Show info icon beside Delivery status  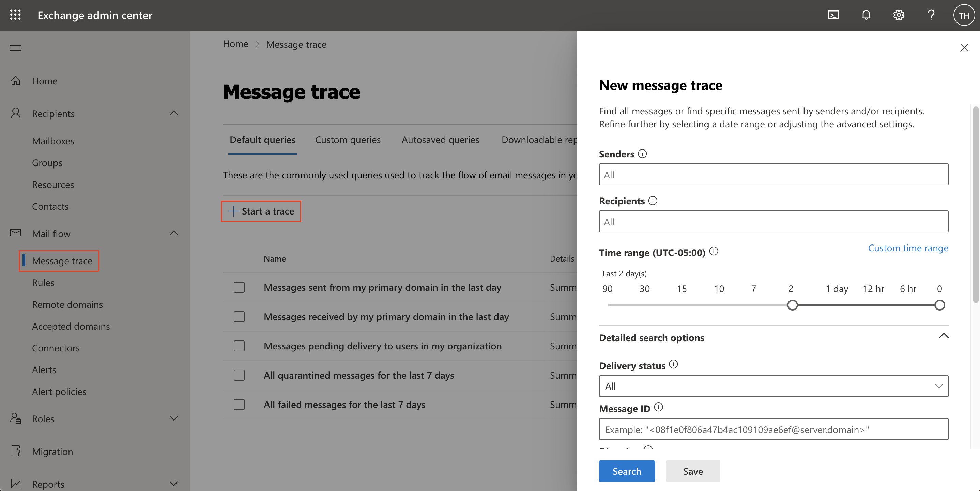[x=673, y=364]
